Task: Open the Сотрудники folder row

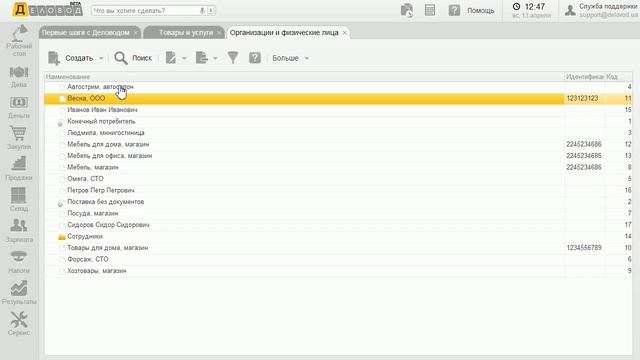Action: pyautogui.click(x=338, y=236)
